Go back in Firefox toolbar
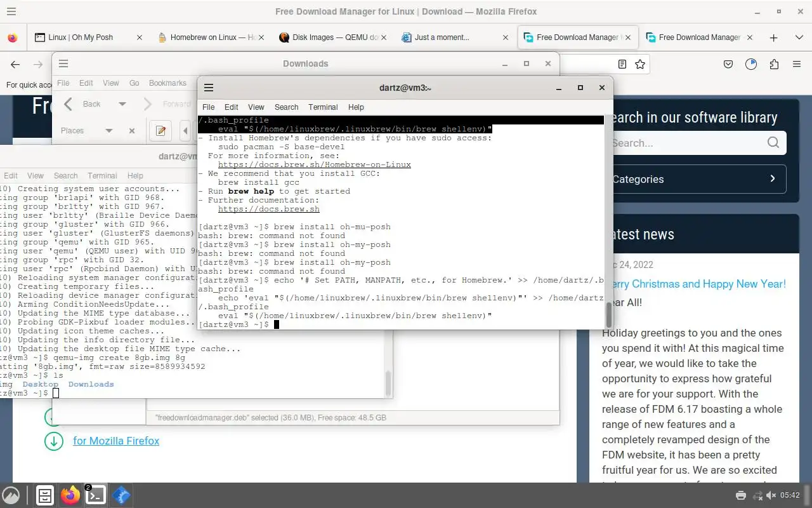812x508 pixels. pyautogui.click(x=15, y=64)
